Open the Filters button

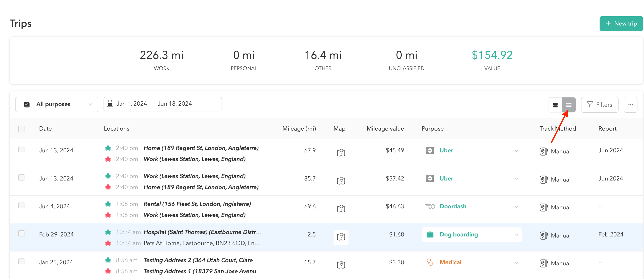(600, 105)
